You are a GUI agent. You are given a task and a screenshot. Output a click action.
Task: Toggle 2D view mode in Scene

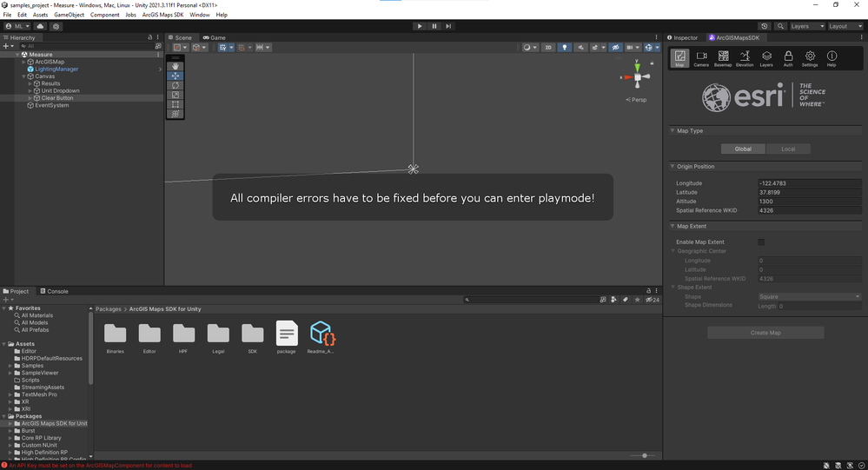(x=548, y=48)
